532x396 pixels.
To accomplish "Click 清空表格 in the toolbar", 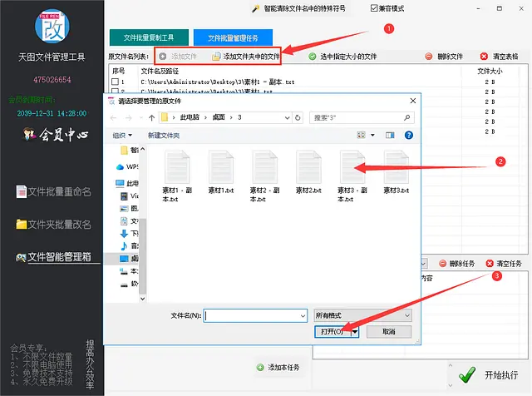I will click(x=500, y=57).
